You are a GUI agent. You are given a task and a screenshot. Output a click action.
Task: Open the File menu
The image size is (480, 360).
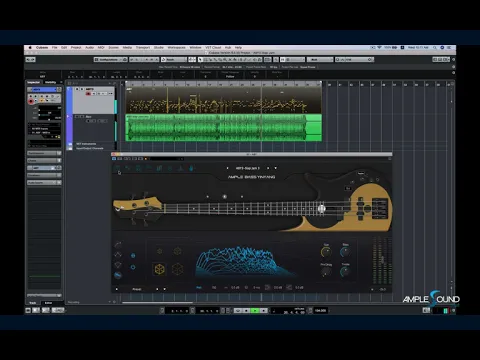pyautogui.click(x=55, y=48)
